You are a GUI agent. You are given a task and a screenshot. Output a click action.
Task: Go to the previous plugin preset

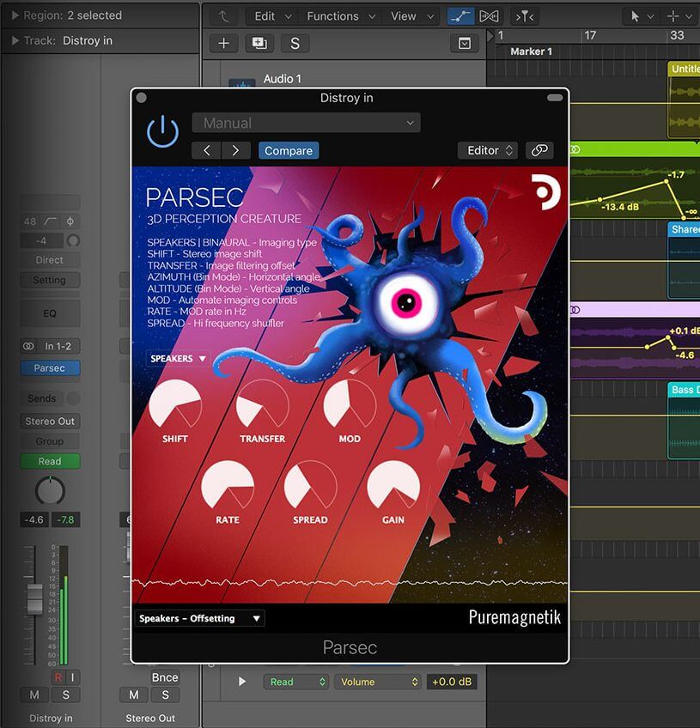tap(207, 150)
